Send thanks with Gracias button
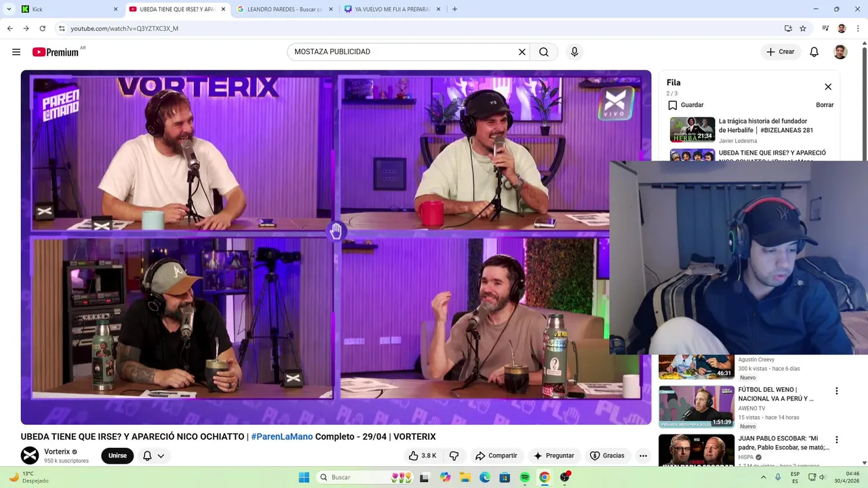 coord(607,455)
